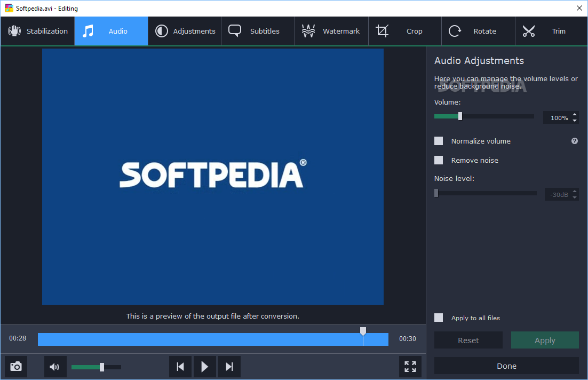Click the blue timeline seek bar
Viewport: 588px width, 380px height.
213,339
